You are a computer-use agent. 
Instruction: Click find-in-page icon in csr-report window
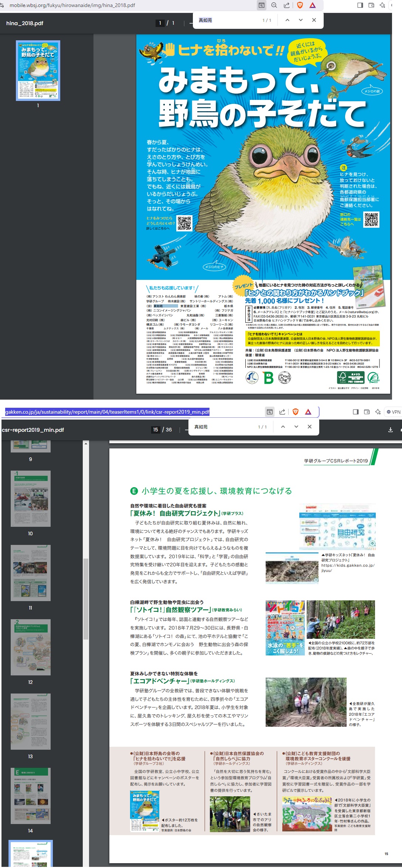click(270, 412)
